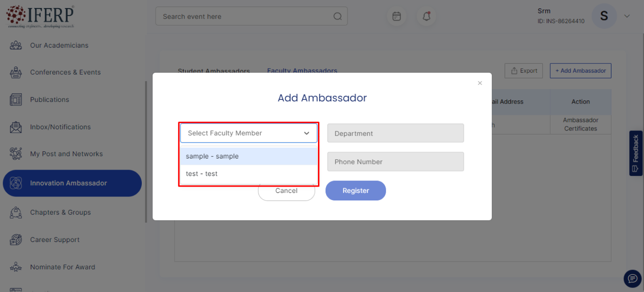Image resolution: width=644 pixels, height=292 pixels.
Task: Click the Our Academicians sidebar icon
Action: [16, 45]
